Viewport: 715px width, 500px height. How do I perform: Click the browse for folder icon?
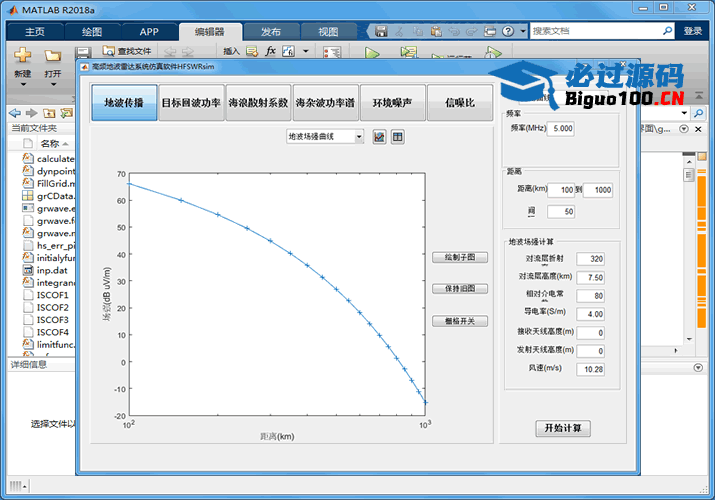[x=66, y=113]
